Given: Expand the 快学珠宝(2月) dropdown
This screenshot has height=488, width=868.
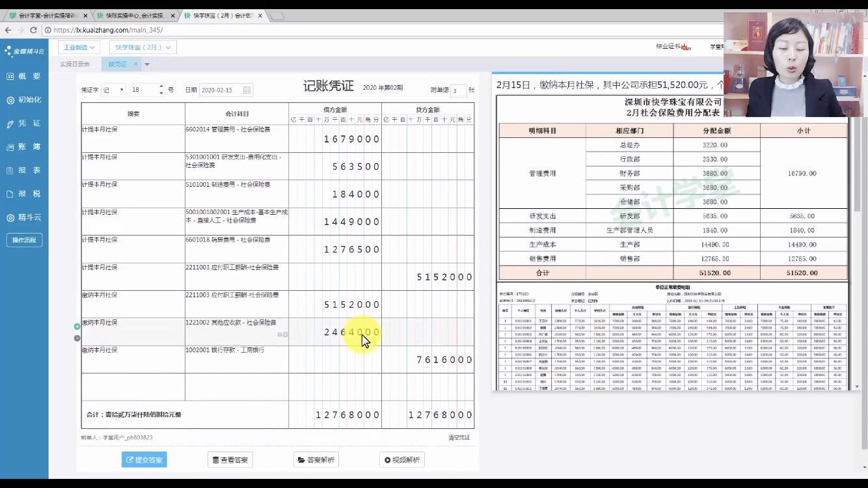Looking at the screenshot, I should pyautogui.click(x=143, y=47).
